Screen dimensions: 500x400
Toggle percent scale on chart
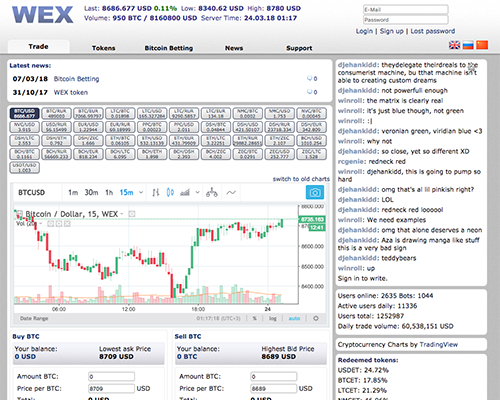pyautogui.click(x=255, y=318)
